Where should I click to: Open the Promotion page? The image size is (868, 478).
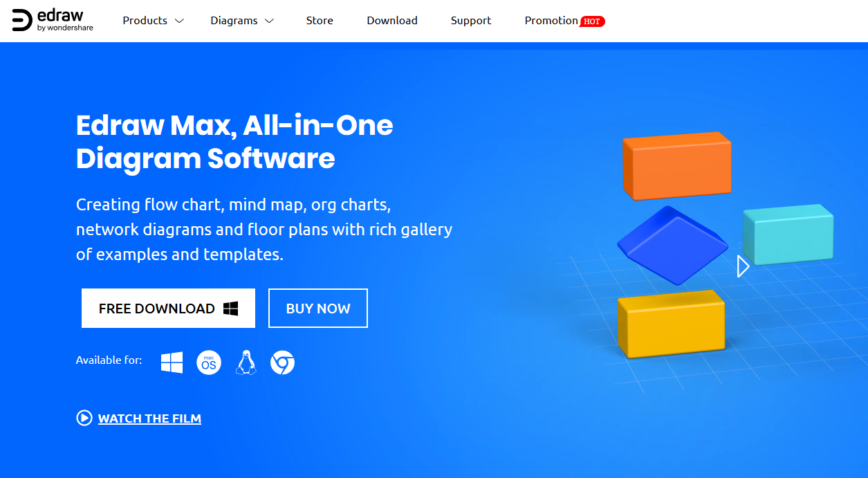click(x=551, y=21)
